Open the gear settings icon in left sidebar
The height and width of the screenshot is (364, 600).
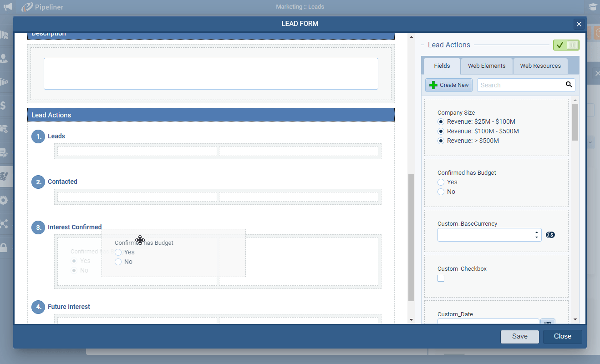point(4,200)
